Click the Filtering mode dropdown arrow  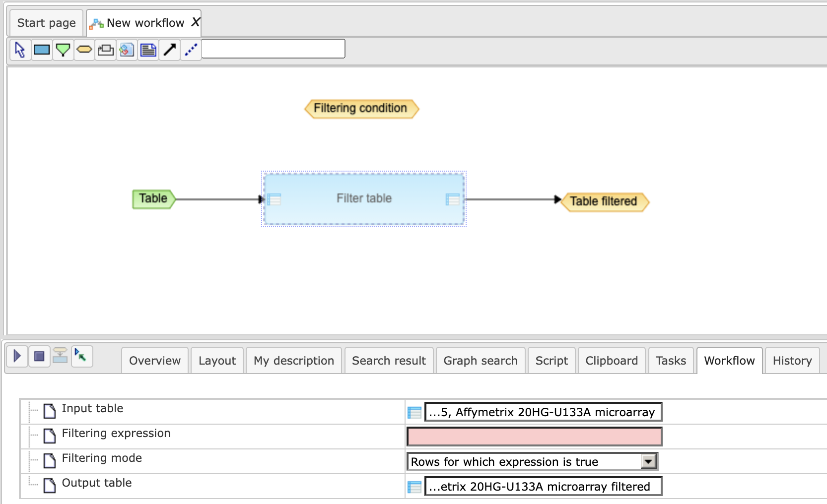pos(648,461)
